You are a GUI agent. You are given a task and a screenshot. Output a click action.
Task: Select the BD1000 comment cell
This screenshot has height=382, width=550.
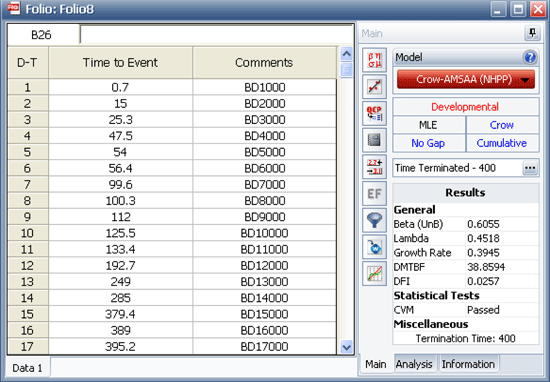[264, 87]
